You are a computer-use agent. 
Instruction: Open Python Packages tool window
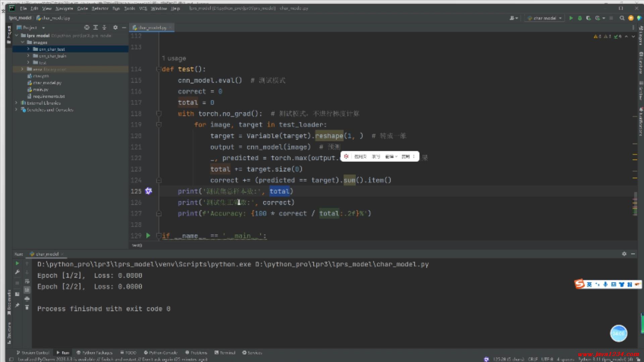tap(94, 353)
